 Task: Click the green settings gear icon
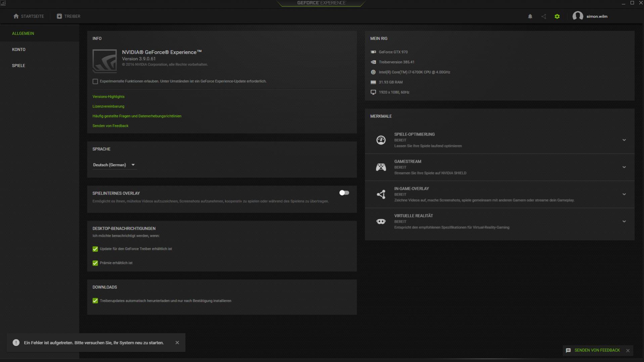coord(557,16)
